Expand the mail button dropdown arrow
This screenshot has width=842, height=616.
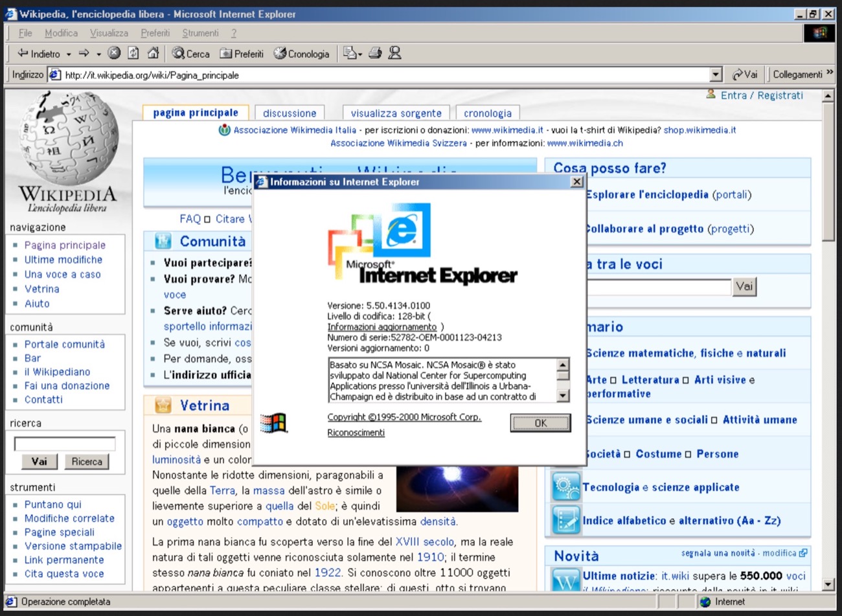pyautogui.click(x=360, y=54)
